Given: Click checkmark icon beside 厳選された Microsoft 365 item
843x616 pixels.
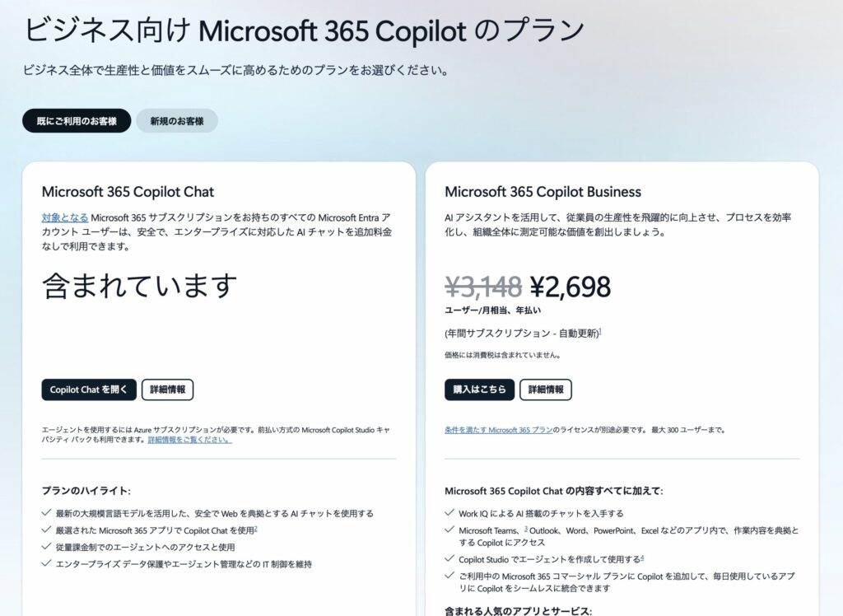Looking at the screenshot, I should (46, 530).
